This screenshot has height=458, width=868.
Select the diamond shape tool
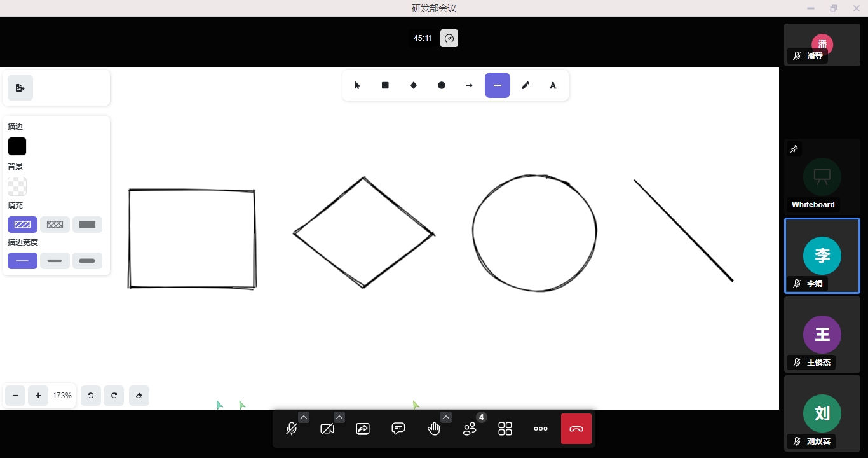tap(414, 85)
